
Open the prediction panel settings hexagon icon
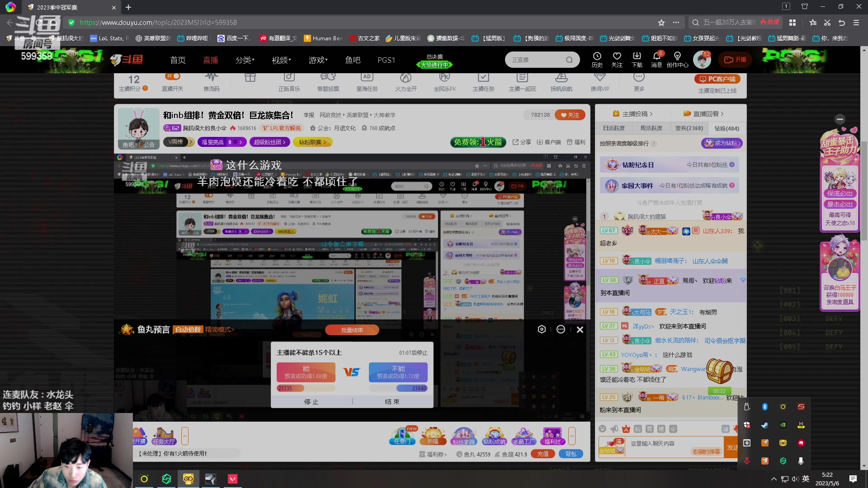542,329
